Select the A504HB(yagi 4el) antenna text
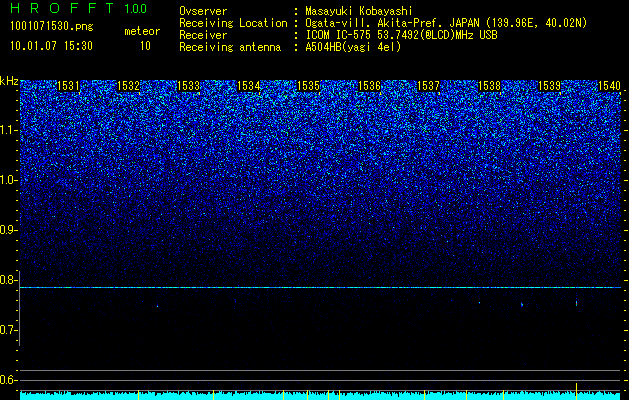629x400 pixels. [x=353, y=47]
